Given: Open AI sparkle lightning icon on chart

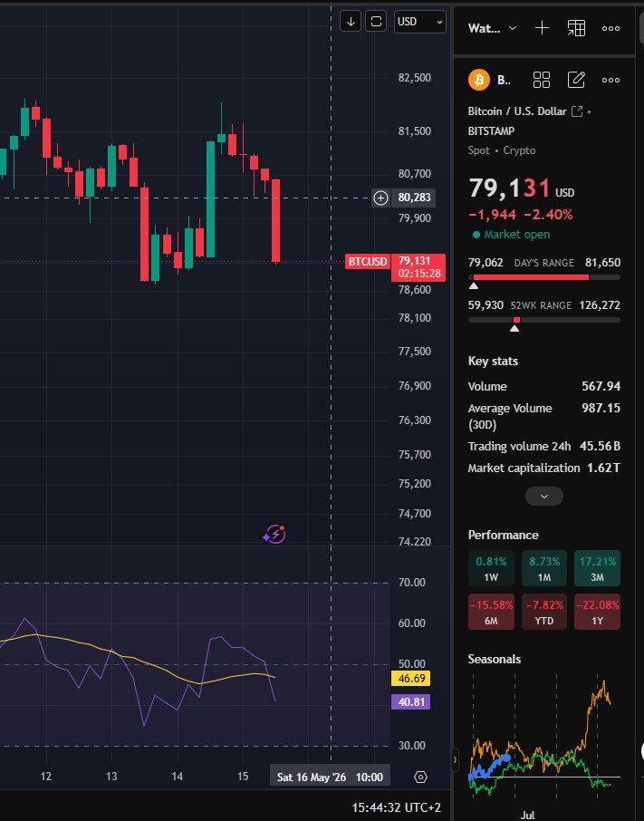Looking at the screenshot, I should [274, 535].
